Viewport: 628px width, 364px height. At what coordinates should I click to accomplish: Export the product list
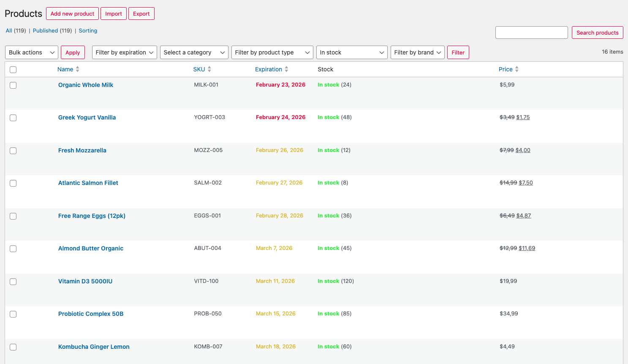[141, 13]
